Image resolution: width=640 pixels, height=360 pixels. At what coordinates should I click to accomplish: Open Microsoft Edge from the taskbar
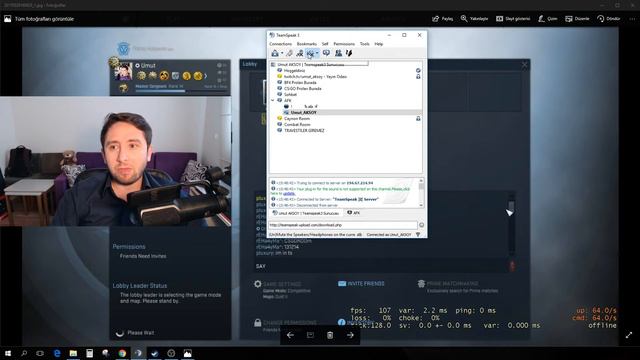point(57,353)
